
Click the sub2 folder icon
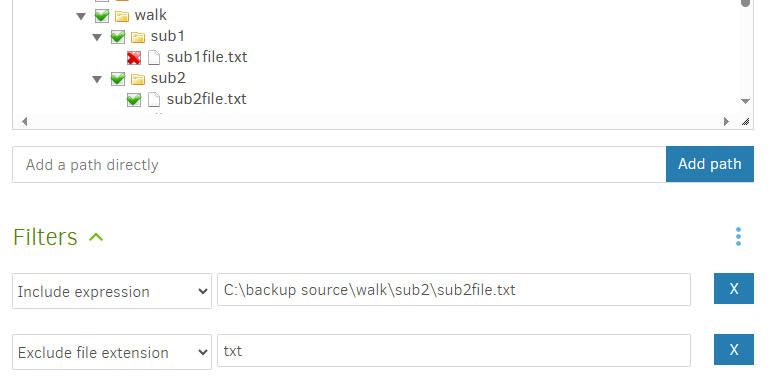[x=138, y=79]
